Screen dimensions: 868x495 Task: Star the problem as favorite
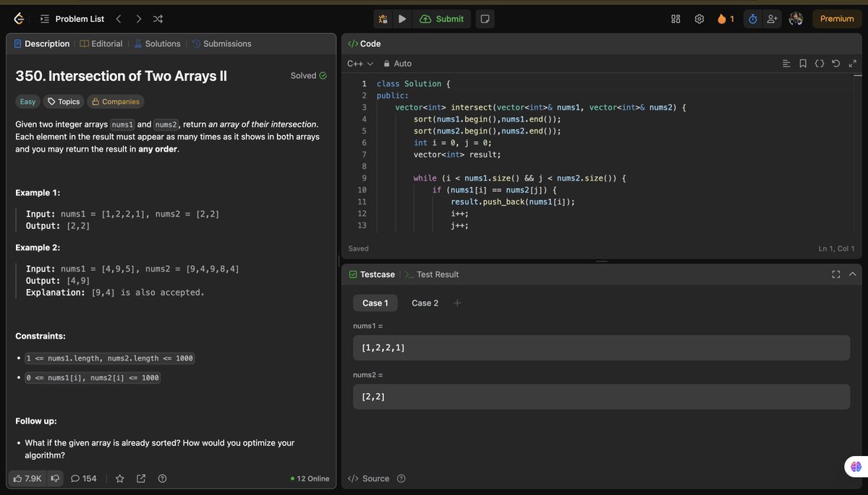(120, 478)
